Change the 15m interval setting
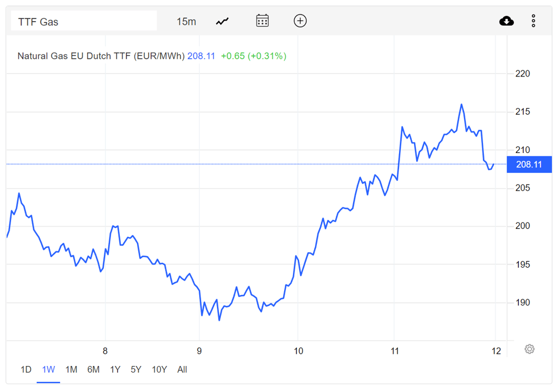Image resolution: width=555 pixels, height=392 pixels. (x=186, y=22)
